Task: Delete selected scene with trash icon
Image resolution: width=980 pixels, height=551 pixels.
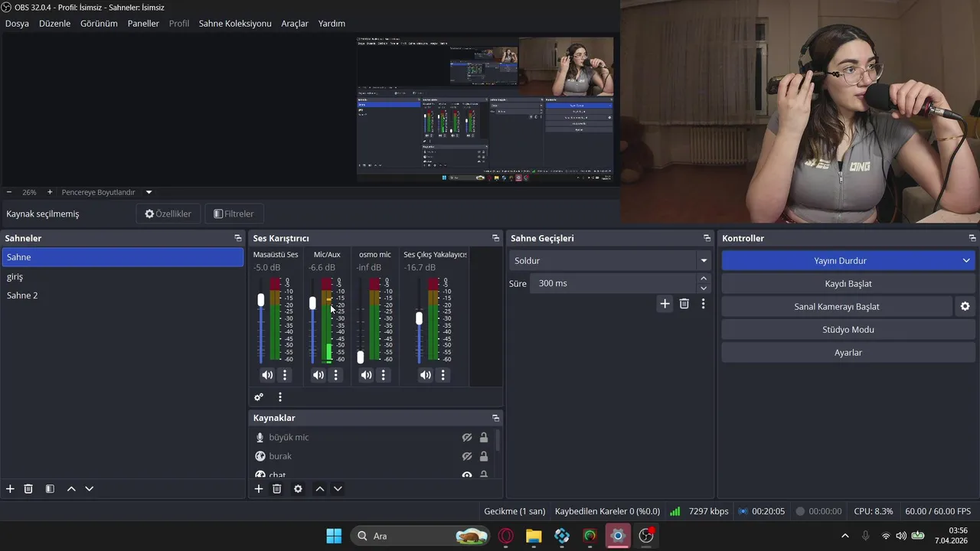Action: (x=28, y=489)
